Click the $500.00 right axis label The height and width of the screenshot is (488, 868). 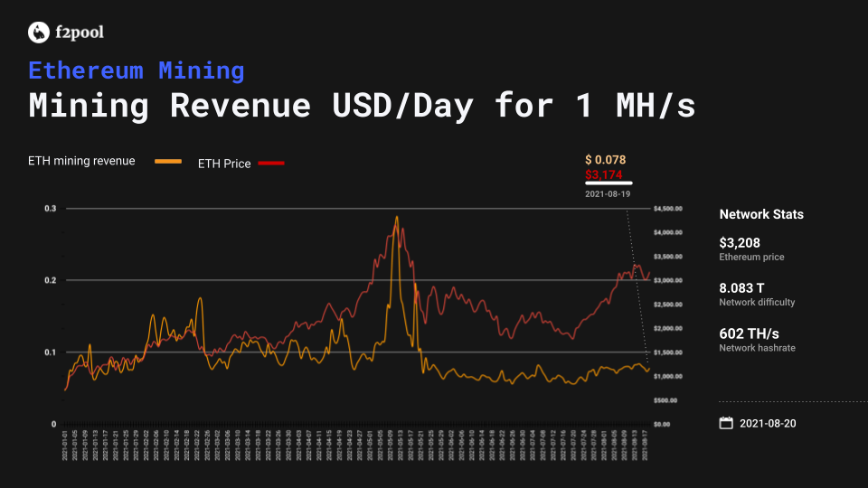tap(665, 400)
